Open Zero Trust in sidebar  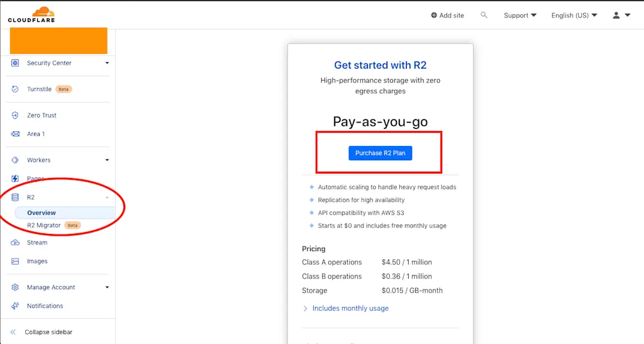pyautogui.click(x=42, y=115)
